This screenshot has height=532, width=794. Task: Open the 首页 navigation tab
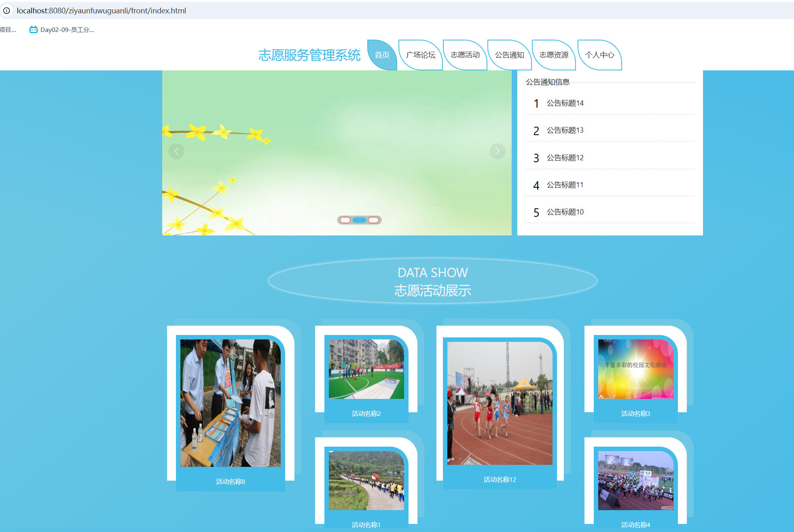pos(382,55)
